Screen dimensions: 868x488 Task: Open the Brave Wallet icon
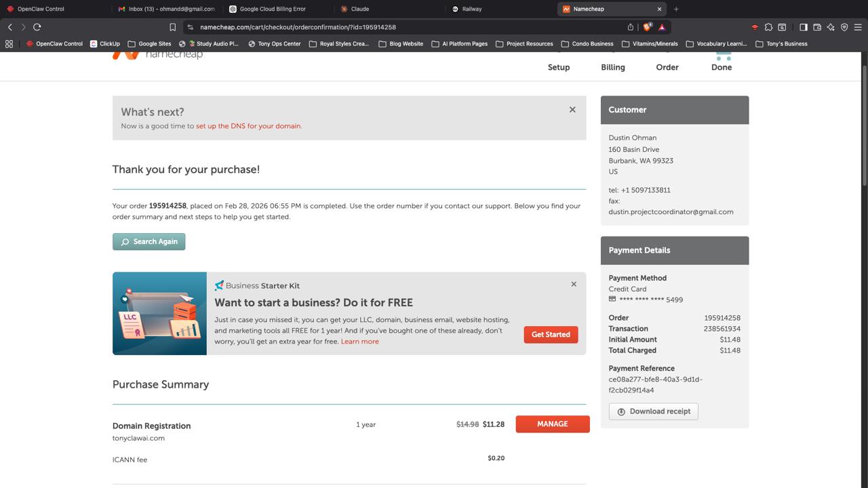(817, 27)
